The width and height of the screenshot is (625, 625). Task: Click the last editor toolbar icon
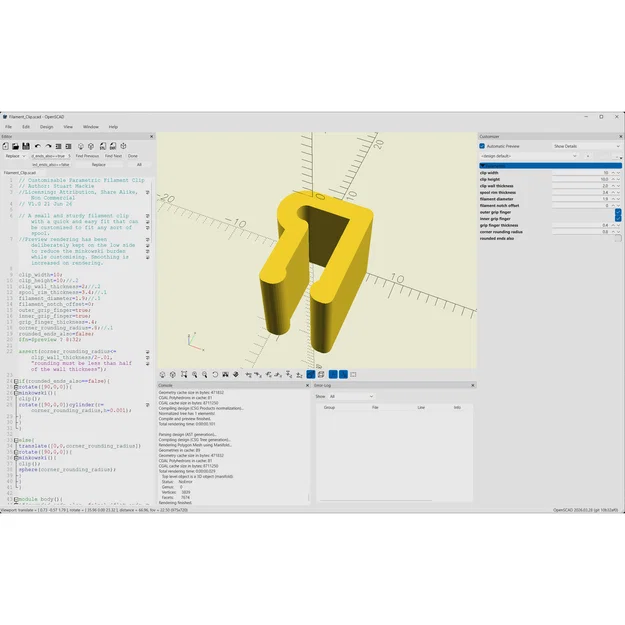pos(123,146)
